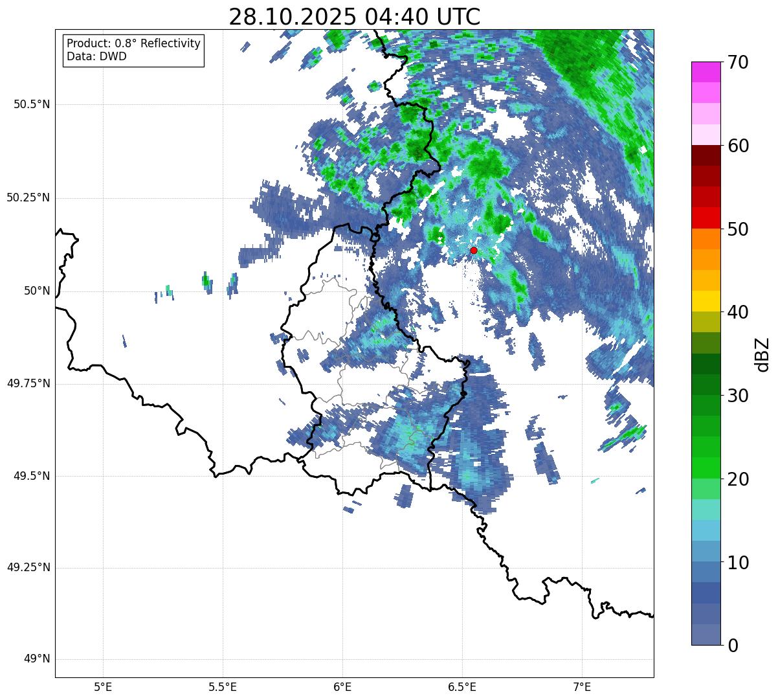
Task: Click the 6°E longitude label
Action: 342,687
